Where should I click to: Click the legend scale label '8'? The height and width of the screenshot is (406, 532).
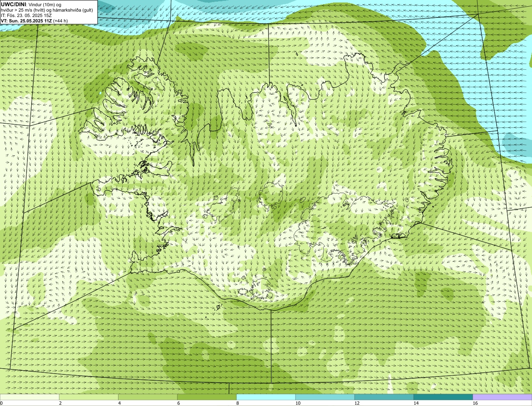[x=238, y=403]
